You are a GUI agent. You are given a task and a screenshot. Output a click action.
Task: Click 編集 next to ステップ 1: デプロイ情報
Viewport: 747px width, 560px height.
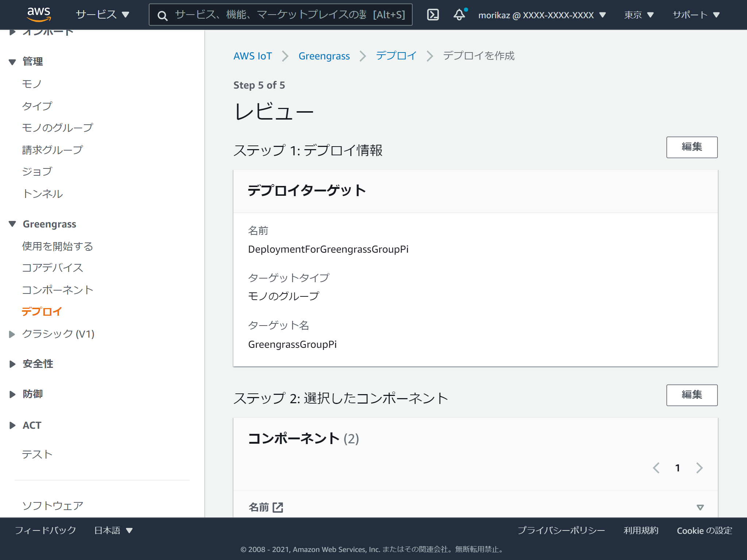point(692,147)
